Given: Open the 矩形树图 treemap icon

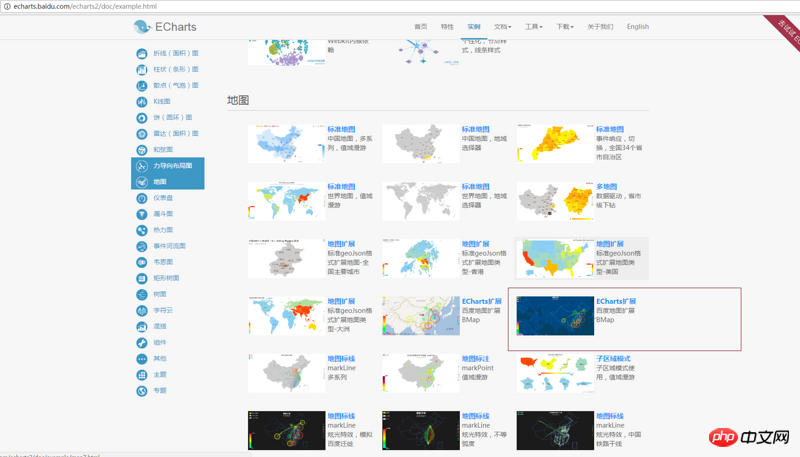Looking at the screenshot, I should 142,278.
